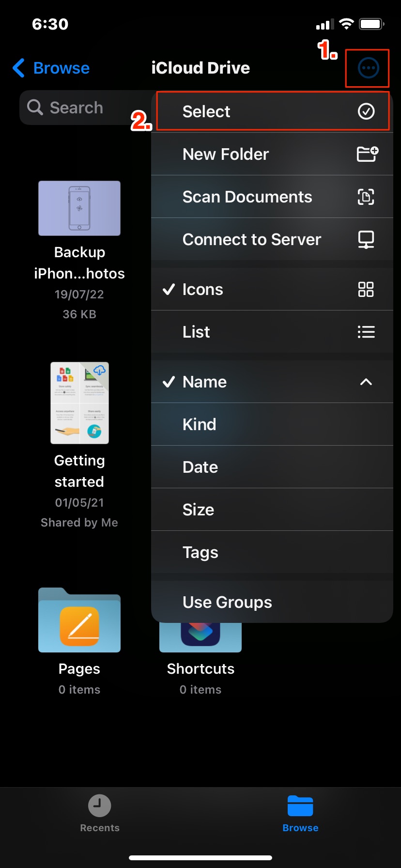Tap the cellular signal bars icon
Image resolution: width=401 pixels, height=868 pixels.
[x=325, y=24]
